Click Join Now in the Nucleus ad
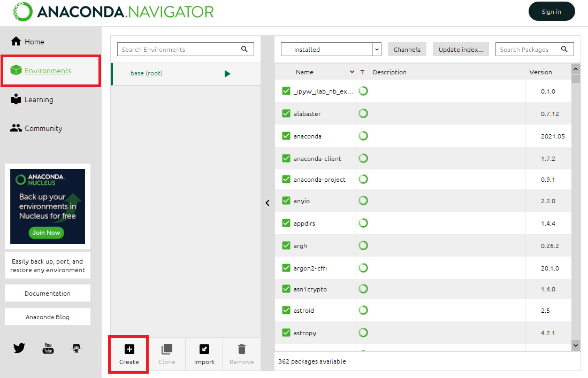588x378 pixels. pos(46,233)
